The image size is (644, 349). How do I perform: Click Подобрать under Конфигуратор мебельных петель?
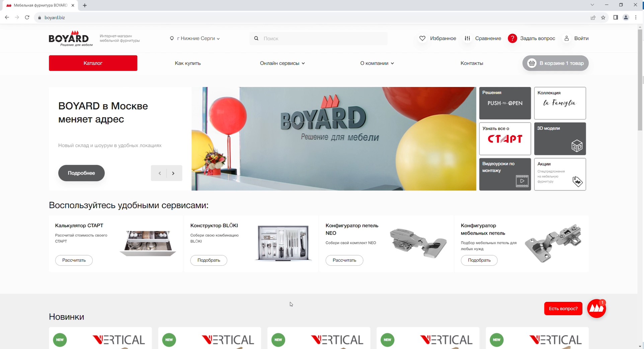(x=479, y=260)
